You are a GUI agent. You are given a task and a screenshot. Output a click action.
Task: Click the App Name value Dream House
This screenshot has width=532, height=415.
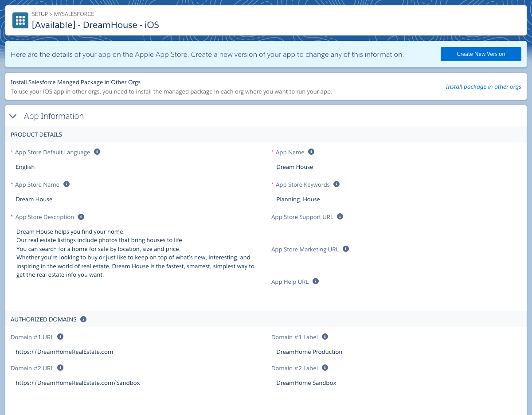pos(295,167)
